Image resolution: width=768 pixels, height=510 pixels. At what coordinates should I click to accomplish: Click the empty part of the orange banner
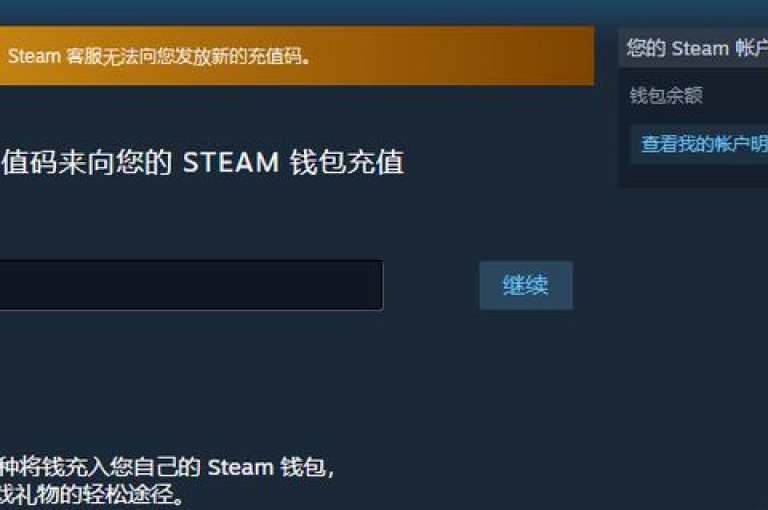coord(451,56)
